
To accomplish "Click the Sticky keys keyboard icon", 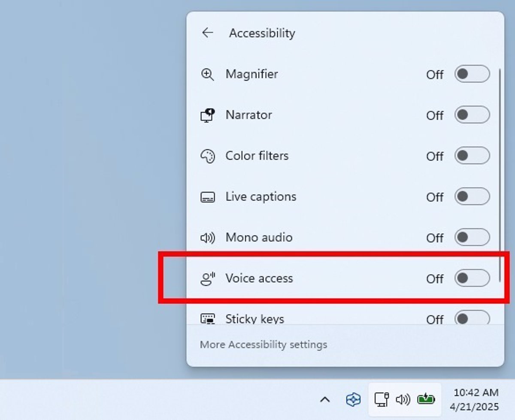I will 208,319.
